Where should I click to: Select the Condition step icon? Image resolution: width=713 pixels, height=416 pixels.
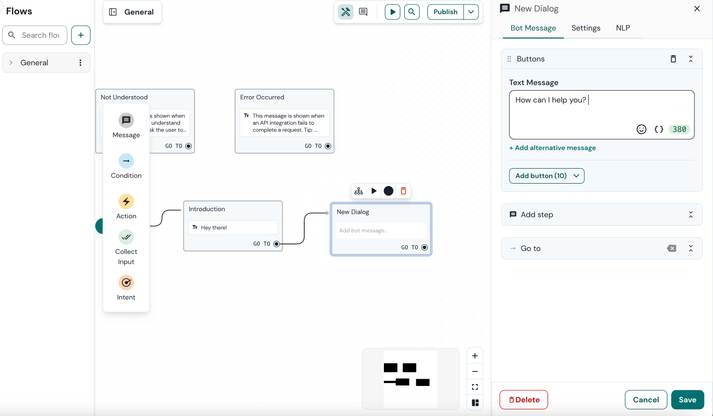point(126,161)
